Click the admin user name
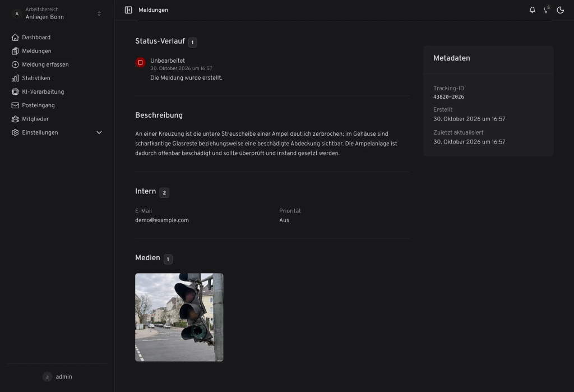 [x=64, y=377]
